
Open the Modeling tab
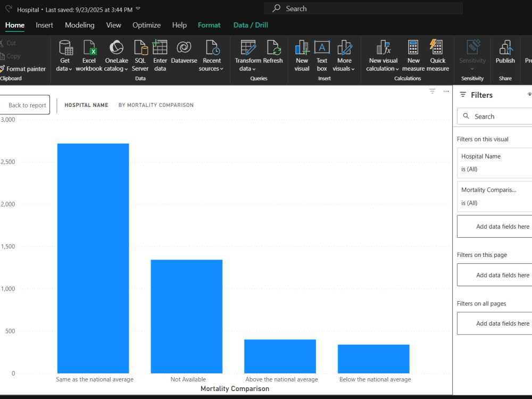coord(80,25)
